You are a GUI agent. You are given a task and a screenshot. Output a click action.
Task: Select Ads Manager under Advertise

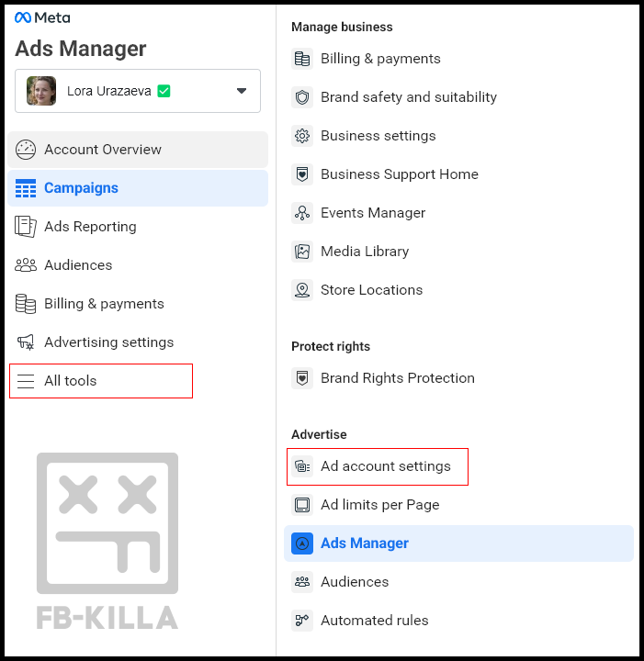[365, 543]
